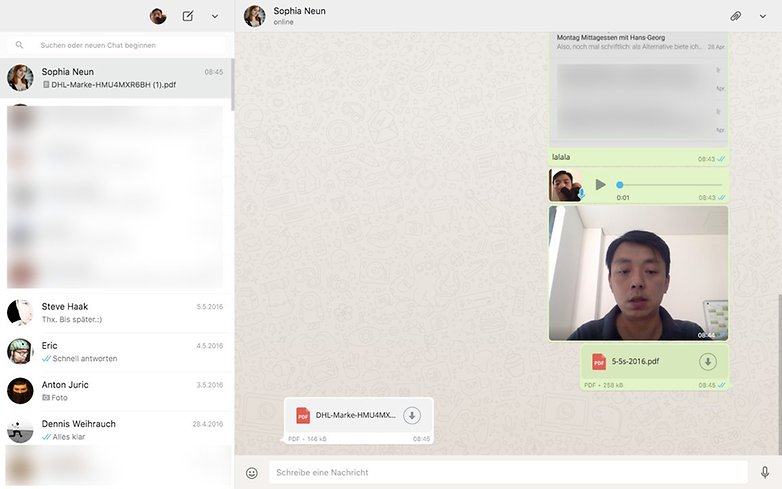
Task: Click the 'Schnell antworten' preview text
Action: coord(85,358)
